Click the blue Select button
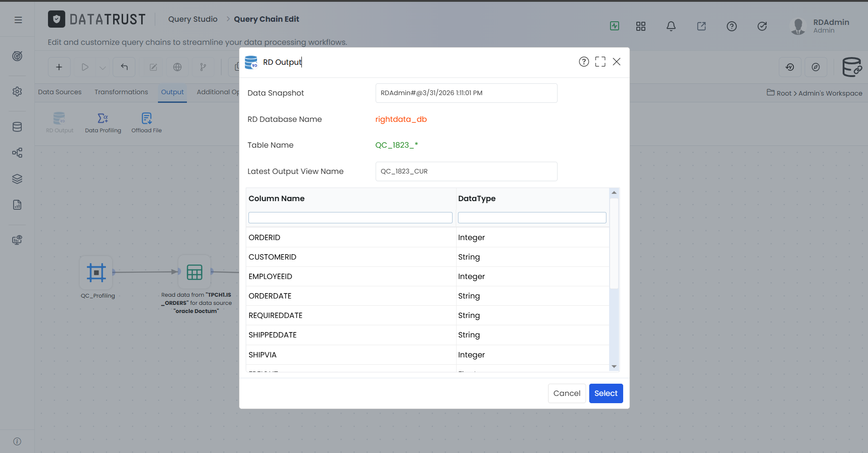868x453 pixels. [x=606, y=393]
